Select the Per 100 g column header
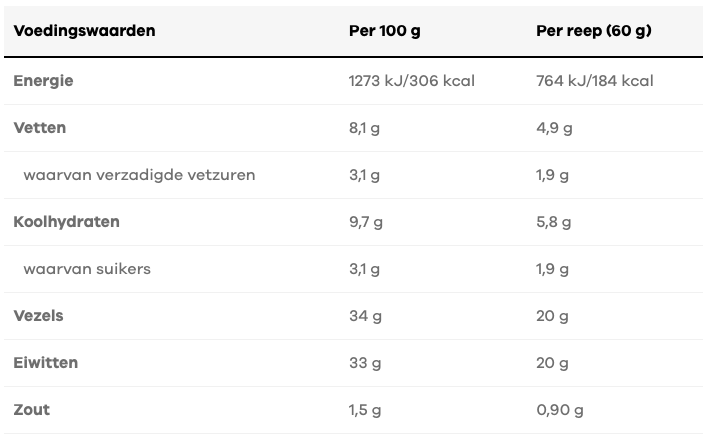 pos(384,31)
